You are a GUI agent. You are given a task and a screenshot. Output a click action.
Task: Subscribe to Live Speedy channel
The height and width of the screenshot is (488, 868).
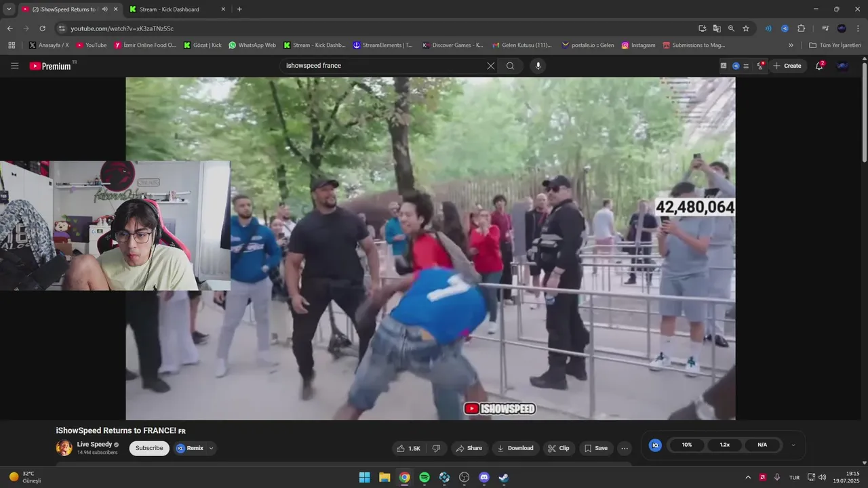pyautogui.click(x=149, y=448)
